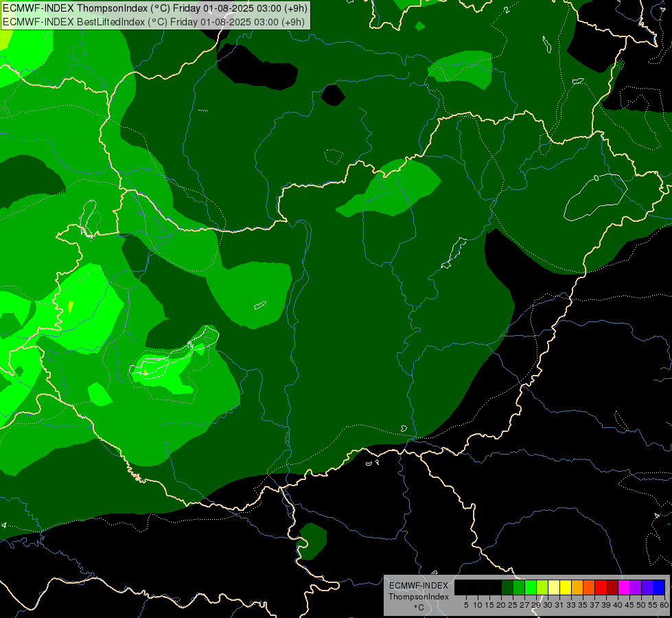Click legend tick label '10'
The image size is (672, 618).
tap(478, 605)
